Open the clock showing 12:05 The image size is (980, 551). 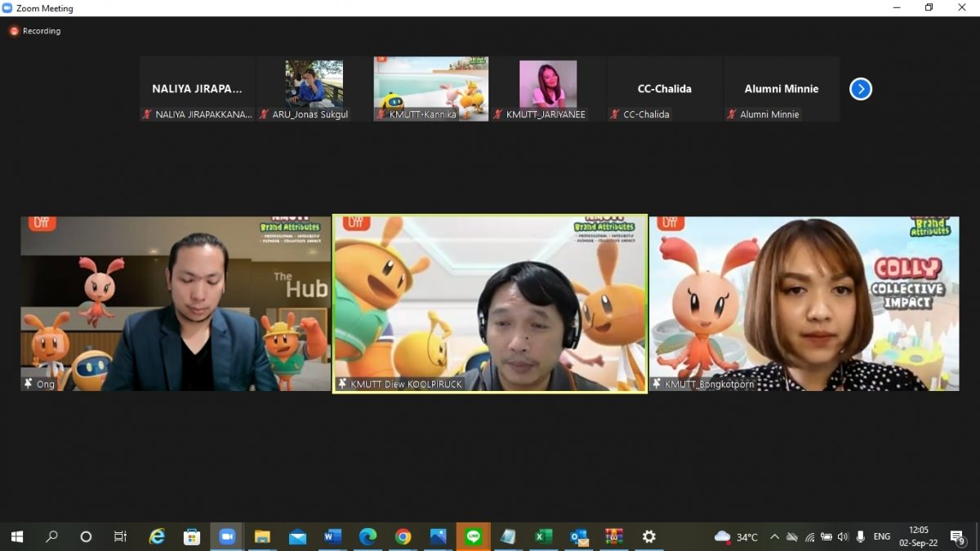(919, 536)
